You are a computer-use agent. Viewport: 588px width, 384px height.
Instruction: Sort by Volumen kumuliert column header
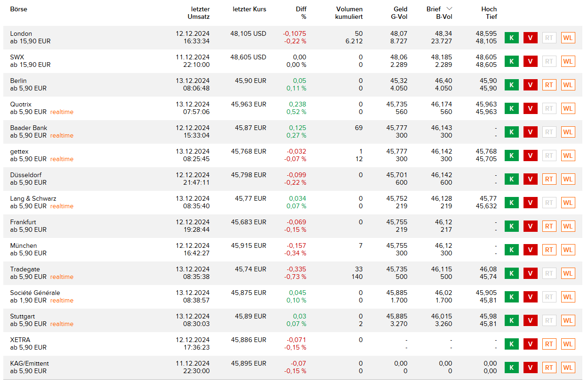(349, 13)
